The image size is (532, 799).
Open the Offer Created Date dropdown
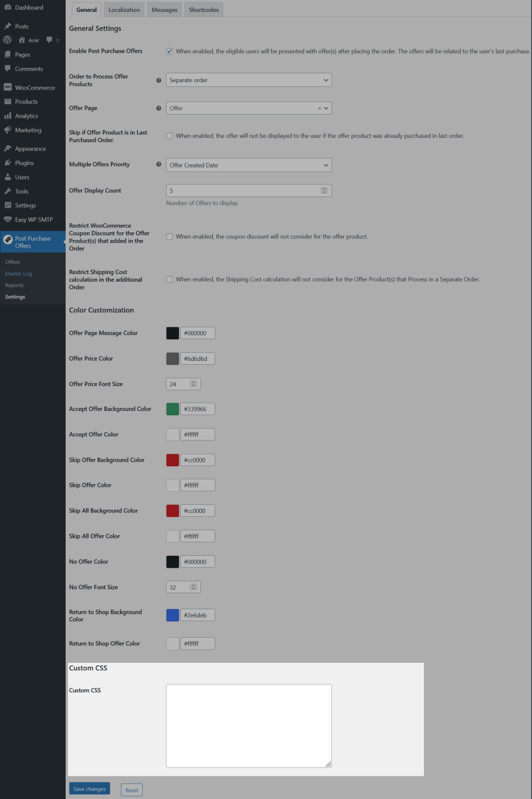tap(248, 166)
